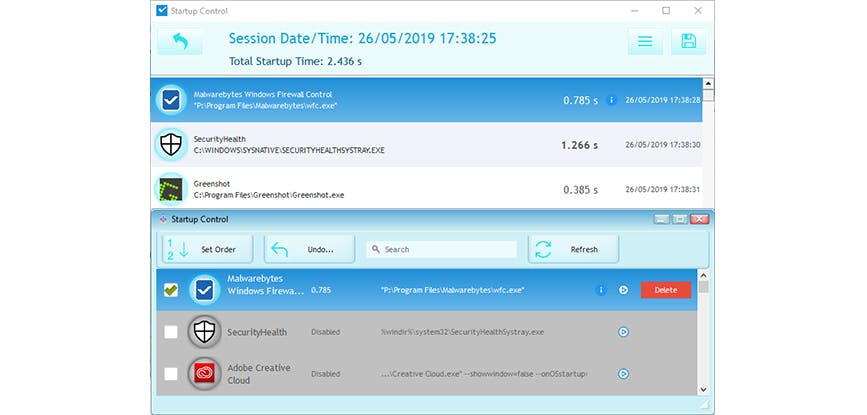Click SecurityHealth shield icon in lower list

[205, 332]
